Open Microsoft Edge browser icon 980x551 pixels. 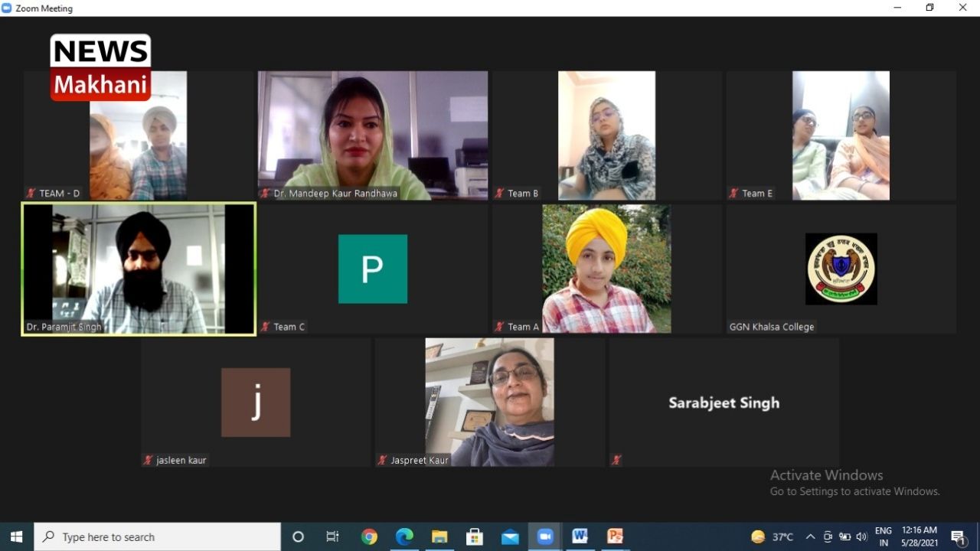[404, 536]
